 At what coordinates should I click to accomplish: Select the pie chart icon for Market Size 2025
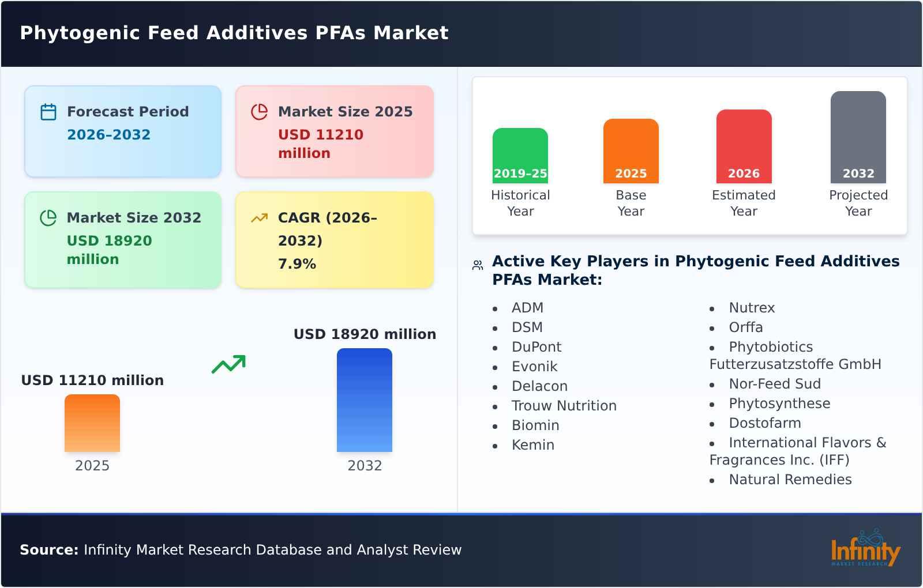[x=259, y=111]
